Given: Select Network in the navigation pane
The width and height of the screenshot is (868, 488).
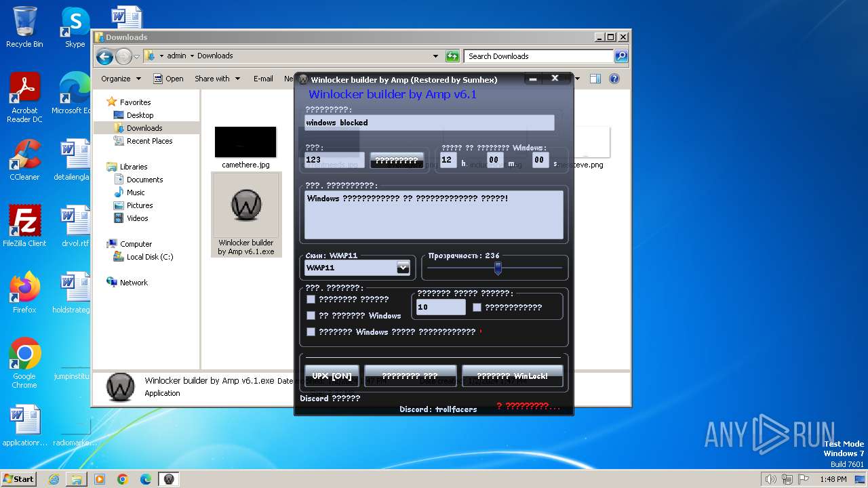Looking at the screenshot, I should (134, 283).
